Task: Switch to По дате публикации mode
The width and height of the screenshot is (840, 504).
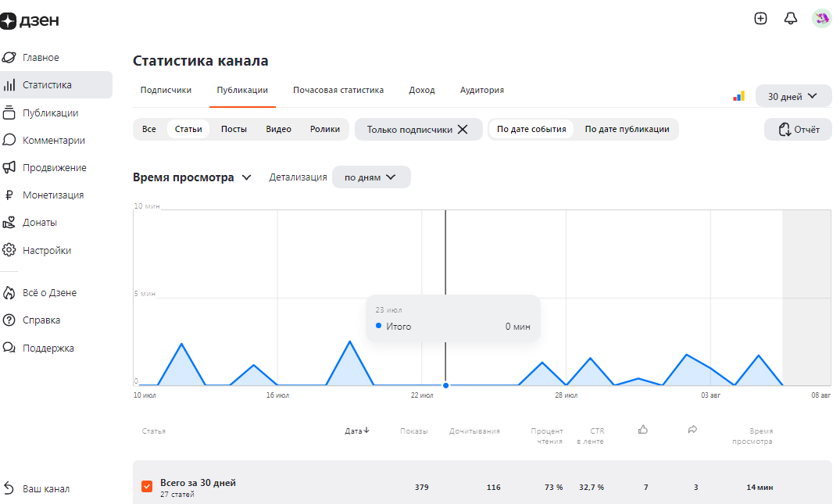Action: tap(627, 129)
